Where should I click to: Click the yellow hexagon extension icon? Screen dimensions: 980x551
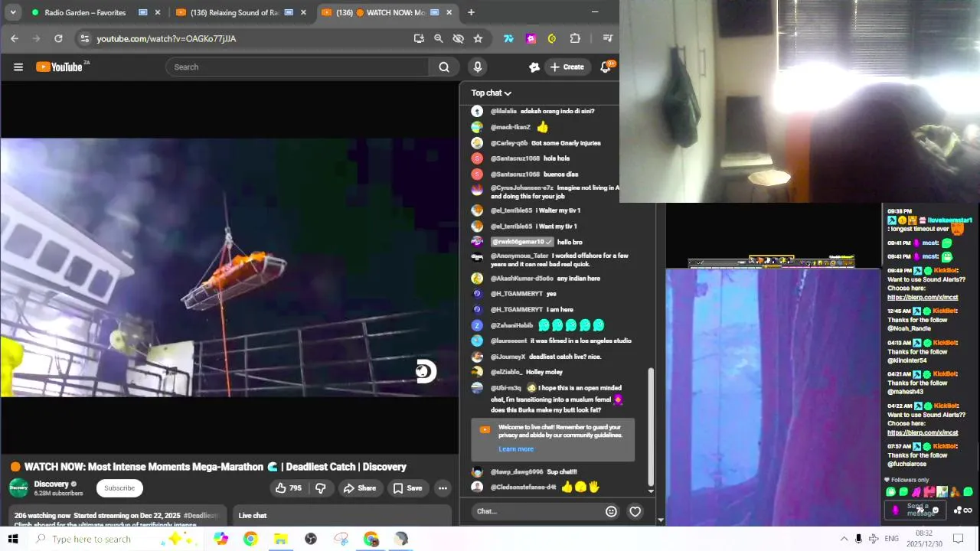click(552, 38)
